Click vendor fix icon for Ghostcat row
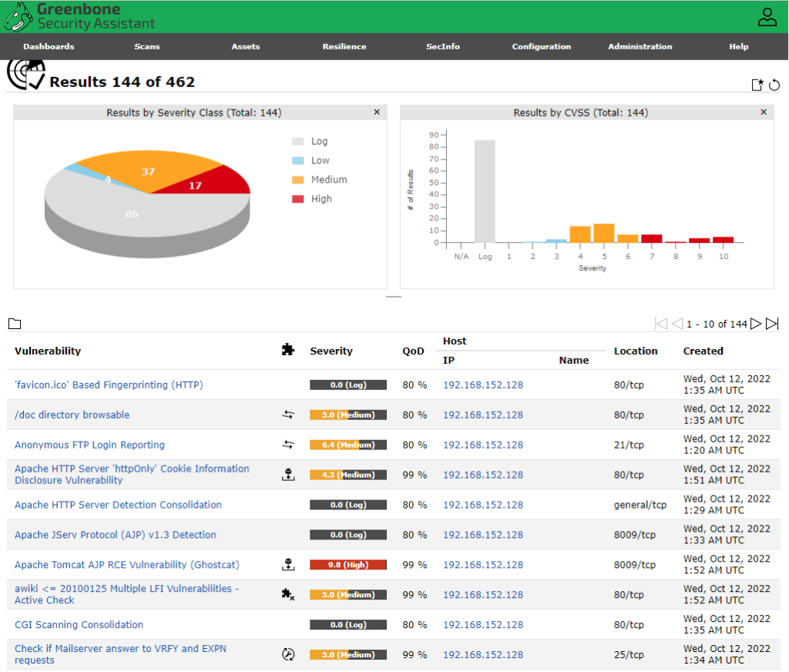 (x=288, y=564)
